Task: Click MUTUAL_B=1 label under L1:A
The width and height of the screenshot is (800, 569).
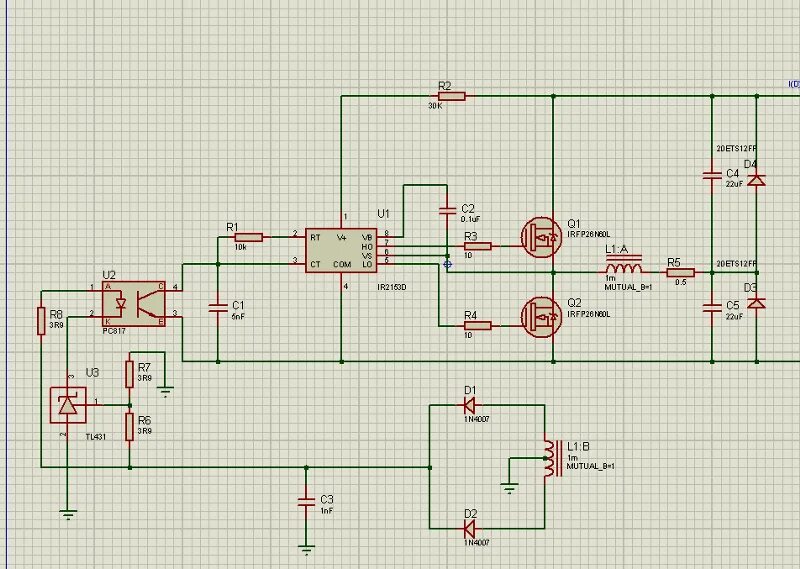Action: click(628, 287)
